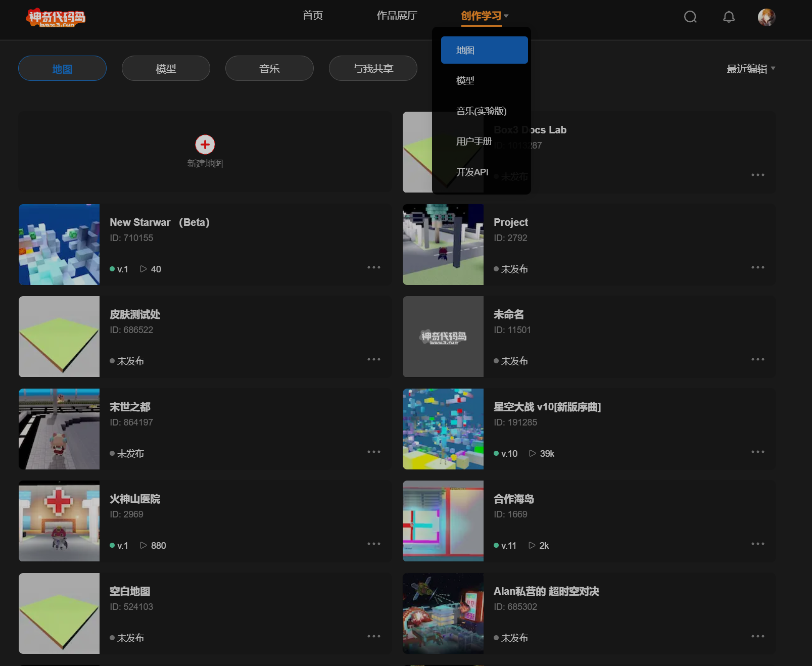
Task: Open the 末世之都 map thumbnail
Action: pyautogui.click(x=59, y=429)
